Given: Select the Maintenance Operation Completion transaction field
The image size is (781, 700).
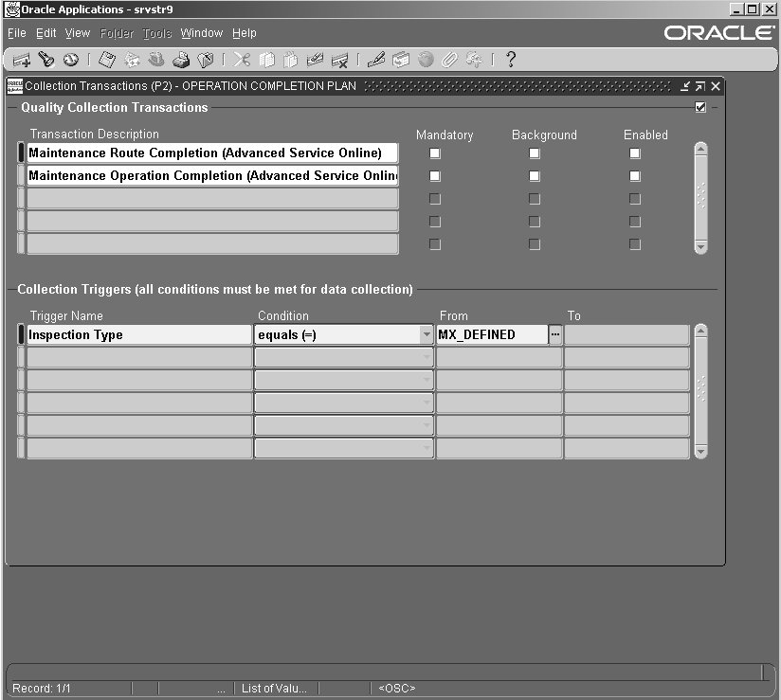Looking at the screenshot, I should click(212, 176).
